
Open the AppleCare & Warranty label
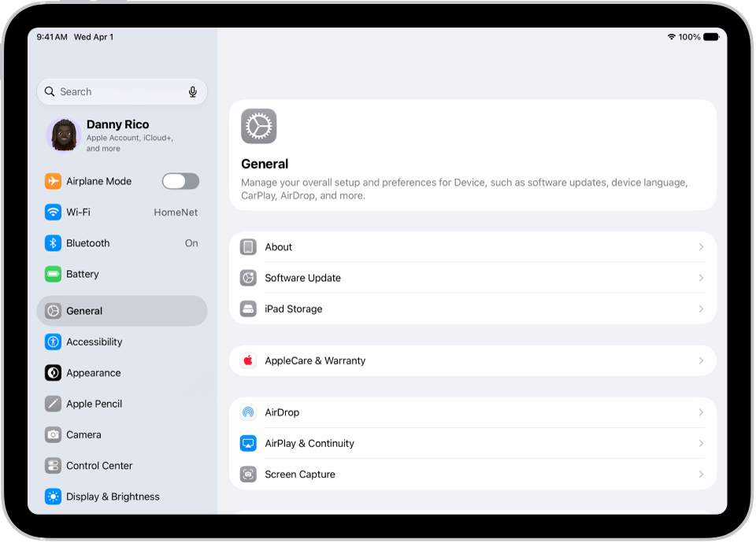click(315, 360)
